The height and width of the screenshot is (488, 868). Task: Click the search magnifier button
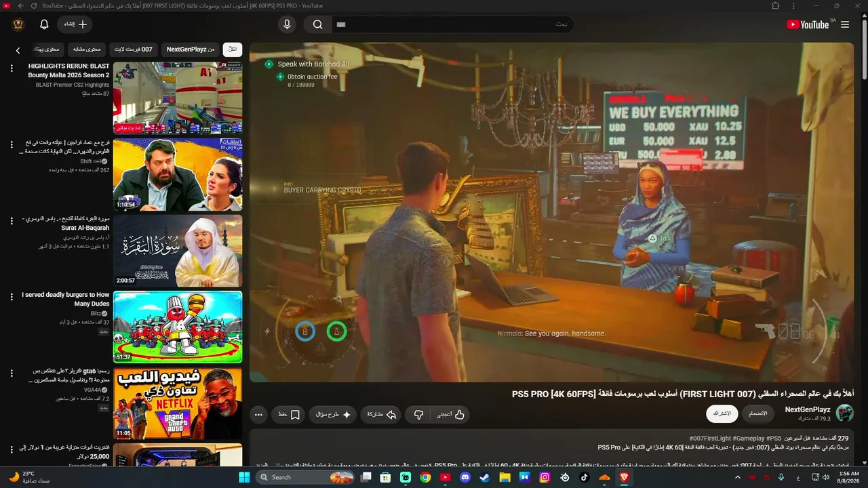coord(318,24)
